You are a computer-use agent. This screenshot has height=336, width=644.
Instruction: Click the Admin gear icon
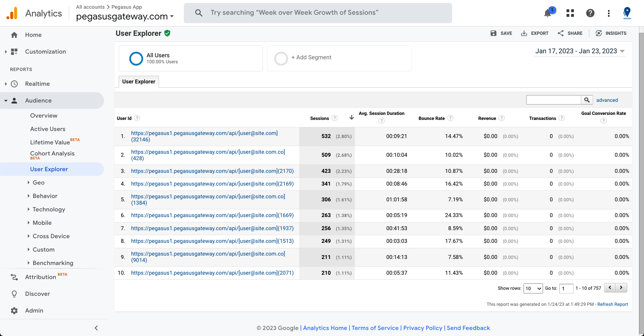pos(14,311)
